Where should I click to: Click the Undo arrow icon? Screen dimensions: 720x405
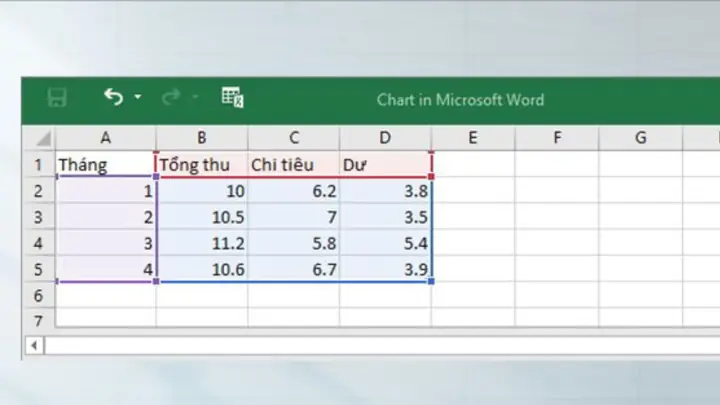113,97
